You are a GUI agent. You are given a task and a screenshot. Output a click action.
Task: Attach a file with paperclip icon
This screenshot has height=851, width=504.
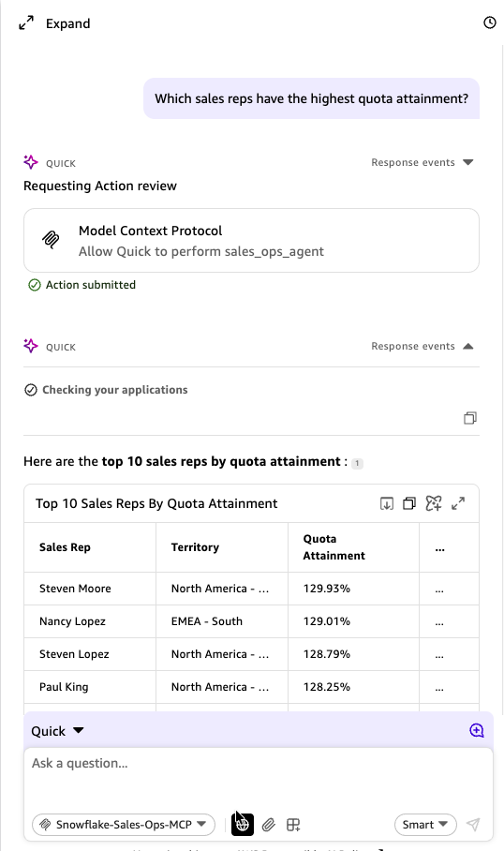coord(269,825)
